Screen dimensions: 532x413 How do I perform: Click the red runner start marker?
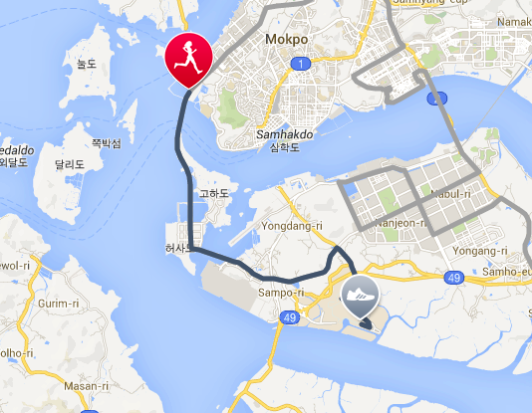[188, 60]
